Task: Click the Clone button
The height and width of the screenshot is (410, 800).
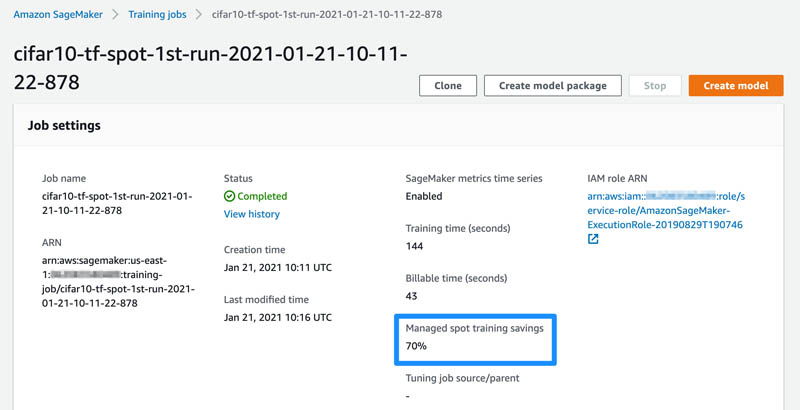Action: click(448, 86)
